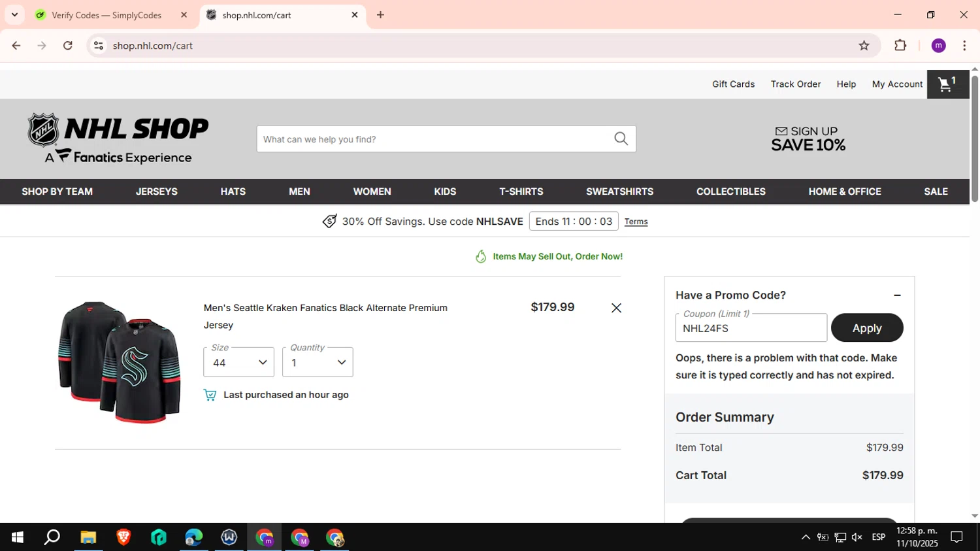Image resolution: width=980 pixels, height=551 pixels.
Task: Remove the Kraken jersey with X icon
Action: 616,308
